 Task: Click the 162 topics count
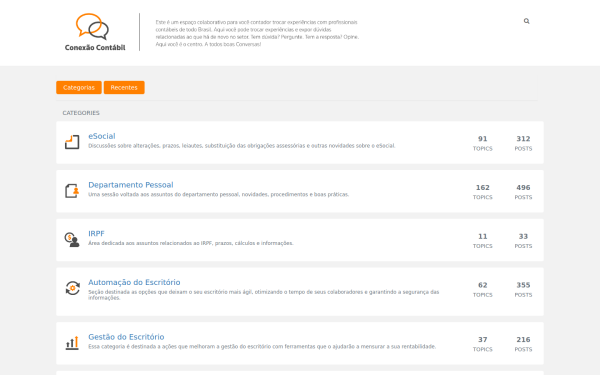pos(483,188)
